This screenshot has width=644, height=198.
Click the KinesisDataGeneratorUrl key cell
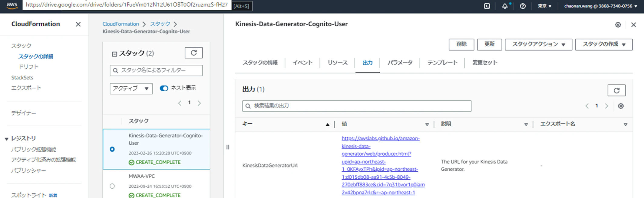270,165
